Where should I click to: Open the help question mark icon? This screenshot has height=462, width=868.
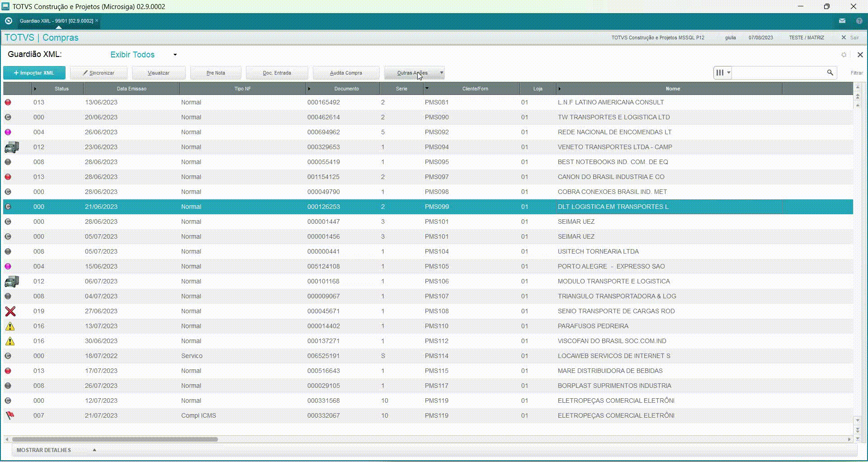859,21
